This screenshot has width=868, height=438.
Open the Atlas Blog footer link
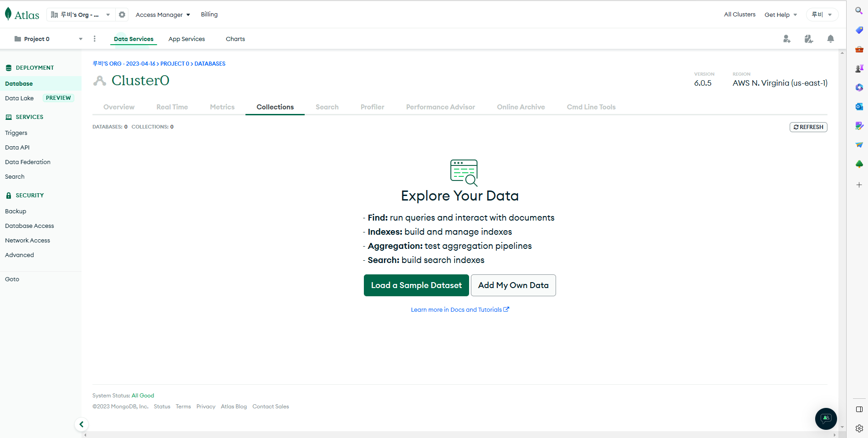(234, 407)
